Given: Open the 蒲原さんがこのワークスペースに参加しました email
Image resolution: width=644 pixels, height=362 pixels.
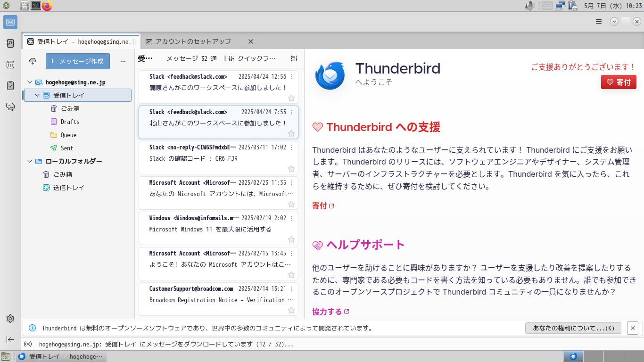Looking at the screenshot, I should [218, 87].
